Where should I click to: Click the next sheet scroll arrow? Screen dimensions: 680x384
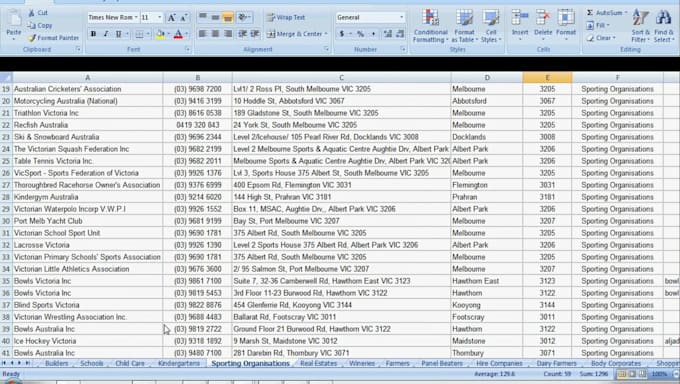pyautogui.click(x=19, y=363)
